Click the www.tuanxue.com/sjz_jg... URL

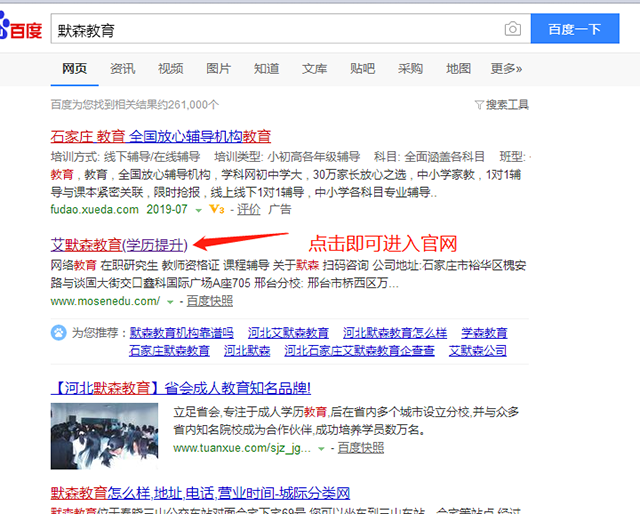[x=242, y=448]
